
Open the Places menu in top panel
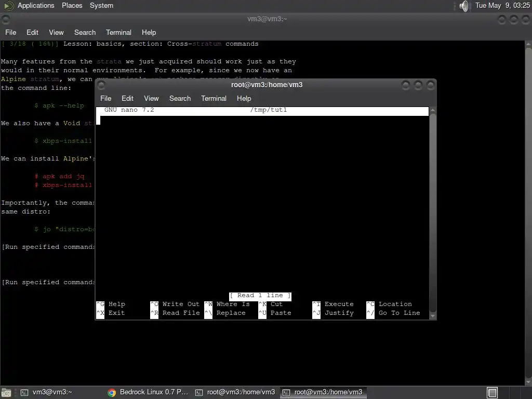[x=72, y=5]
